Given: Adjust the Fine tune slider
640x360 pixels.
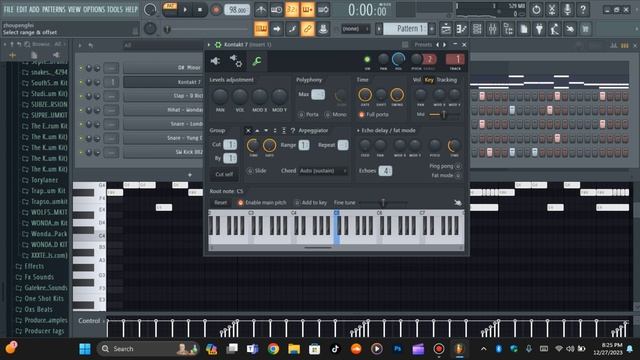Looking at the screenshot, I should 382,202.
